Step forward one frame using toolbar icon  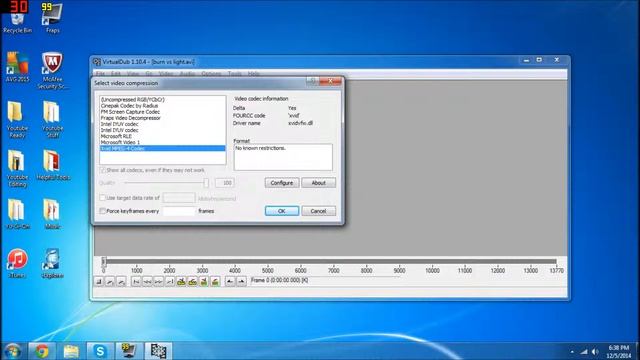158,282
